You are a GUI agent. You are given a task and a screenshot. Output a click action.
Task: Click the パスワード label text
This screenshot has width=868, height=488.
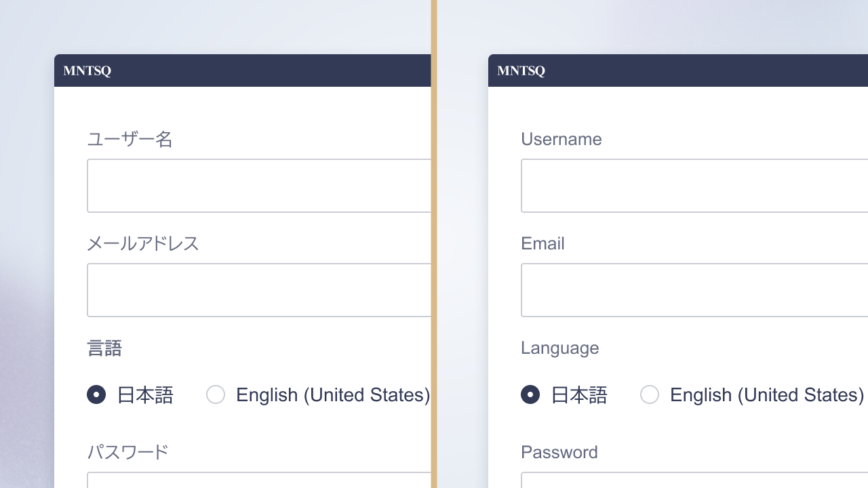[127, 452]
